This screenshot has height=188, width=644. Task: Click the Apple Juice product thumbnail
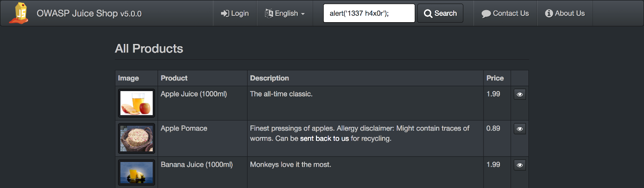tap(136, 103)
